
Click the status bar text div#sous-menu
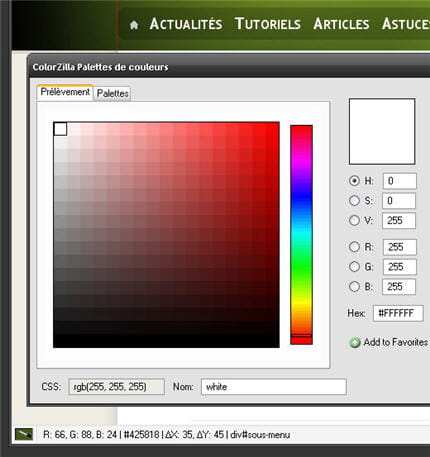[x=260, y=435]
